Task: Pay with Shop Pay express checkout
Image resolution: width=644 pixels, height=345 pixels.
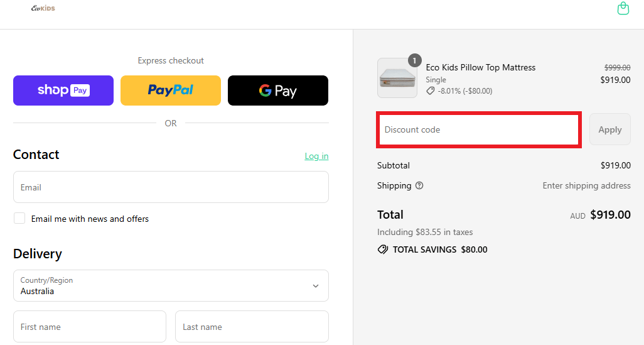Action: (x=63, y=90)
